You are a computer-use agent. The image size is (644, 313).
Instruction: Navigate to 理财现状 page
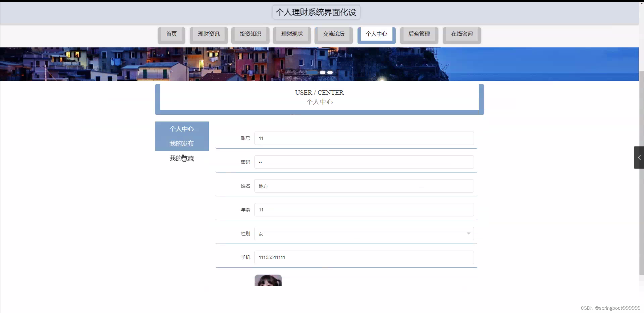292,34
